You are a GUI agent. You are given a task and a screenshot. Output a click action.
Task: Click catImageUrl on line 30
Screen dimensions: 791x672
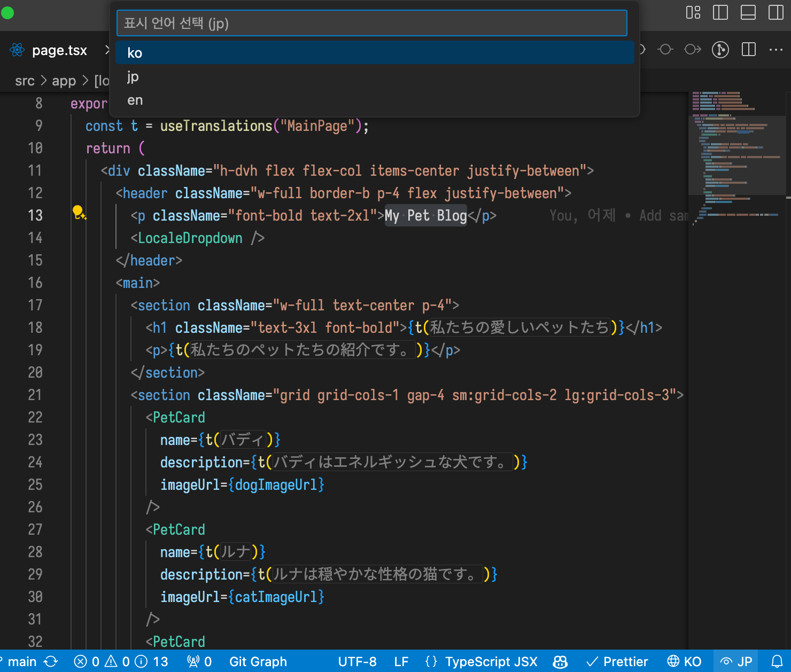(x=276, y=597)
